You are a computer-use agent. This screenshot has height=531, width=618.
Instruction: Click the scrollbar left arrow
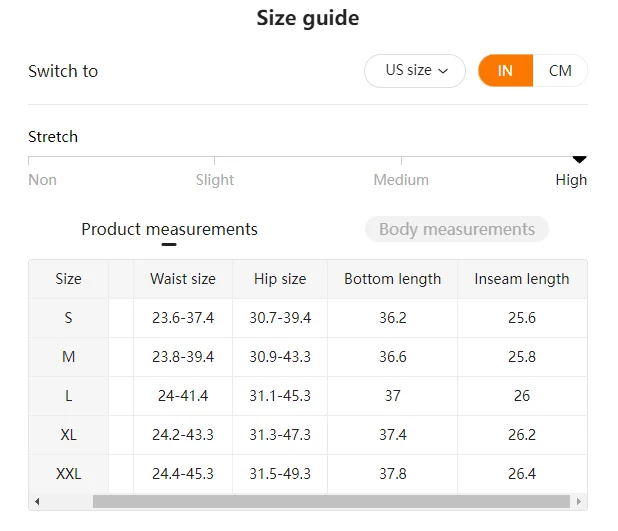37,501
